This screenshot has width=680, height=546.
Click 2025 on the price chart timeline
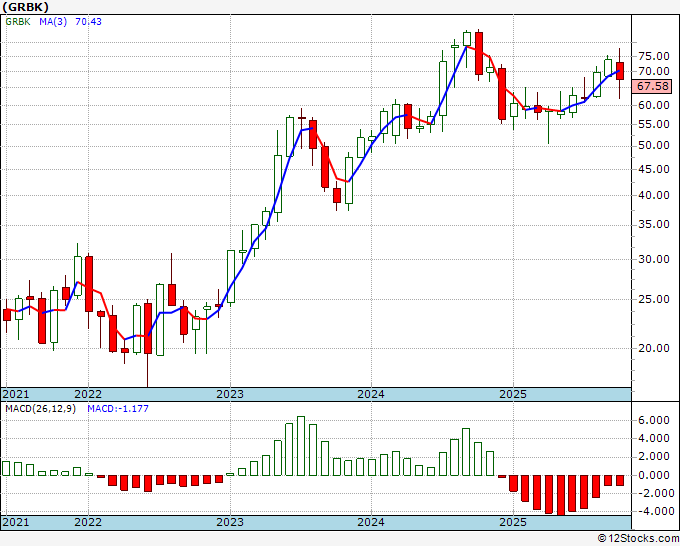pos(513,394)
